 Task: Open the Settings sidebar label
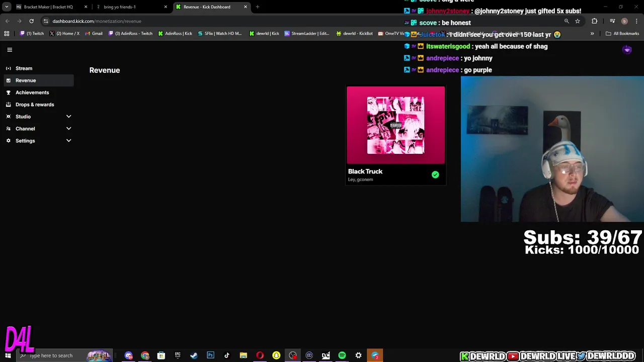tap(25, 141)
